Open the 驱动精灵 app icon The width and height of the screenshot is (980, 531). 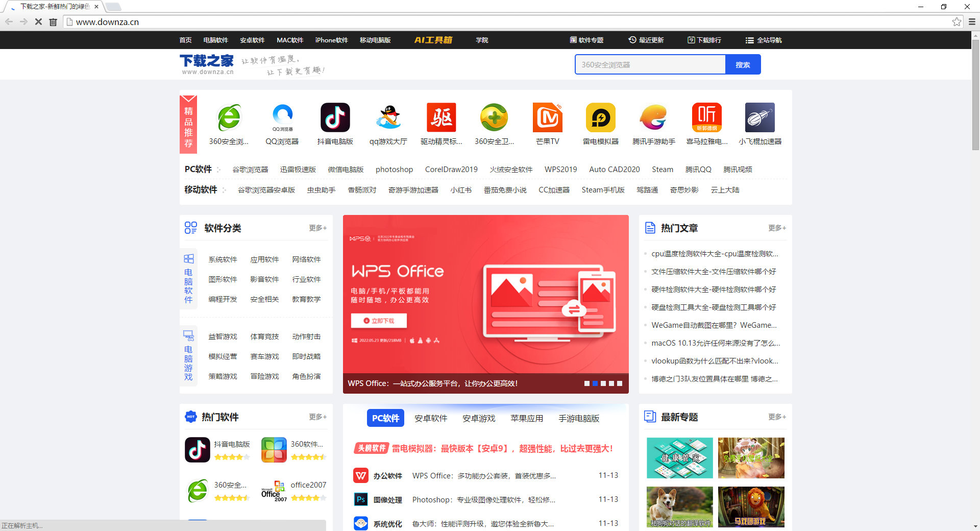pos(442,117)
